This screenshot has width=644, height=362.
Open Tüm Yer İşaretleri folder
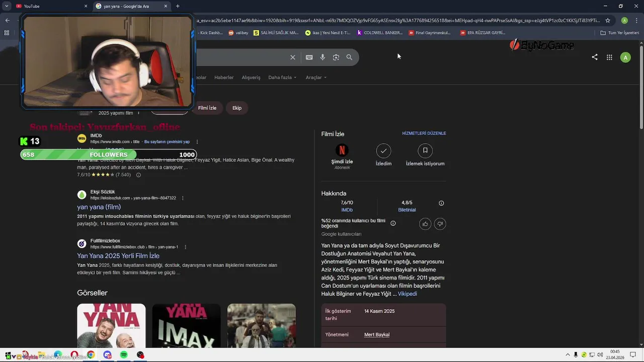pyautogui.click(x=620, y=33)
